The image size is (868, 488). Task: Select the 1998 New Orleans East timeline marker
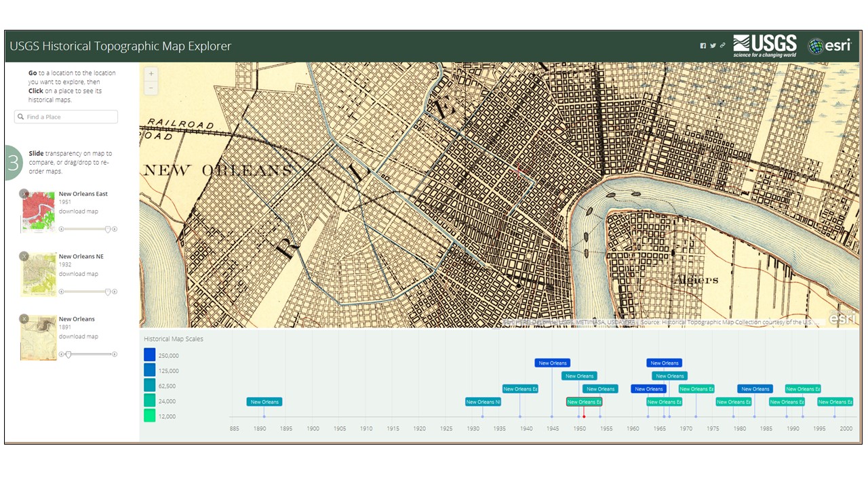click(x=835, y=402)
